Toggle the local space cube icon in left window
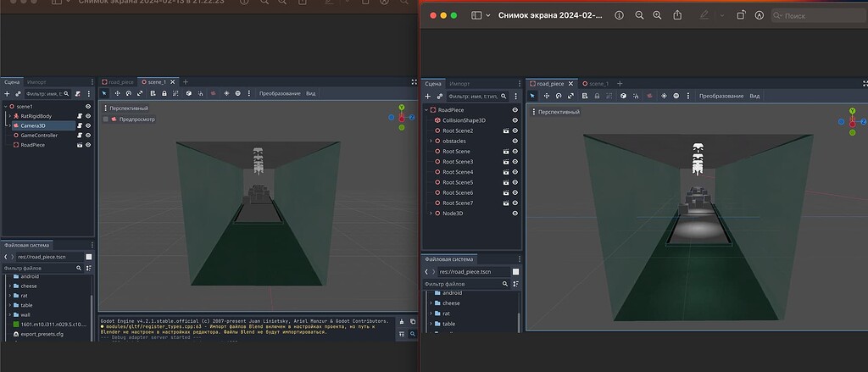868x372 pixels. coord(189,93)
